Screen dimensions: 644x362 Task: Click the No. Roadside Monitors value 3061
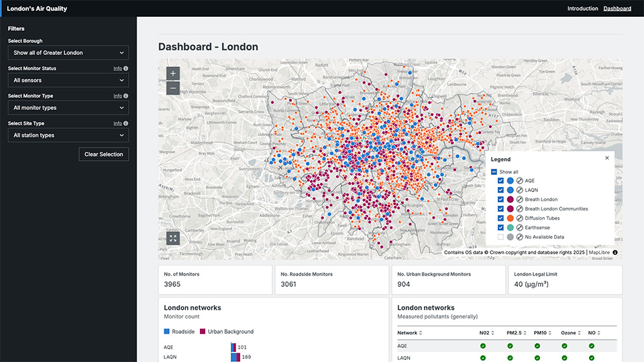(288, 284)
